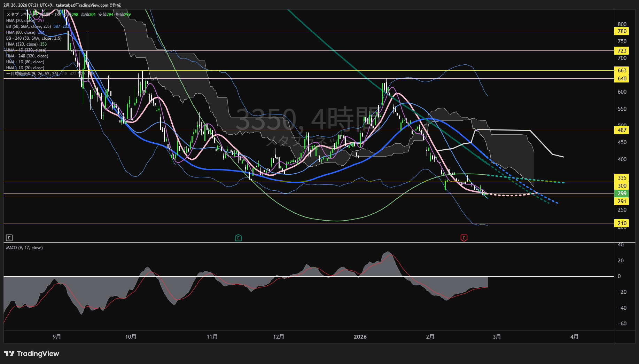This screenshot has height=364, width=639.
Task: Click the HMA (20, close) legend entry
Action: [21, 21]
